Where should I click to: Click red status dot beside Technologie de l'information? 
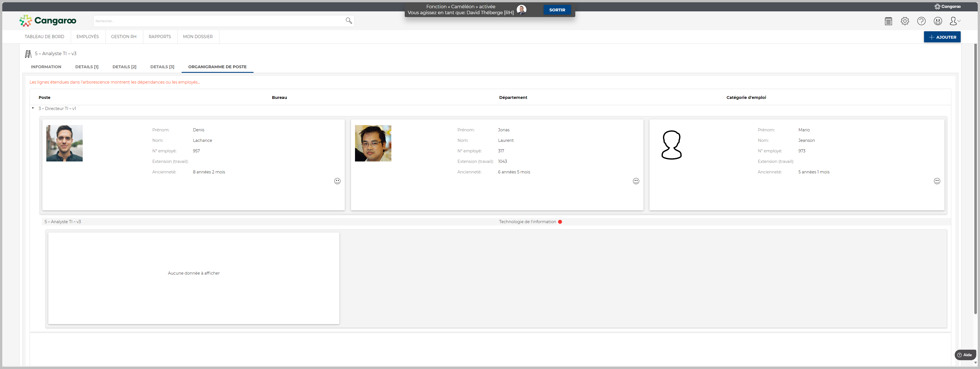pyautogui.click(x=560, y=222)
